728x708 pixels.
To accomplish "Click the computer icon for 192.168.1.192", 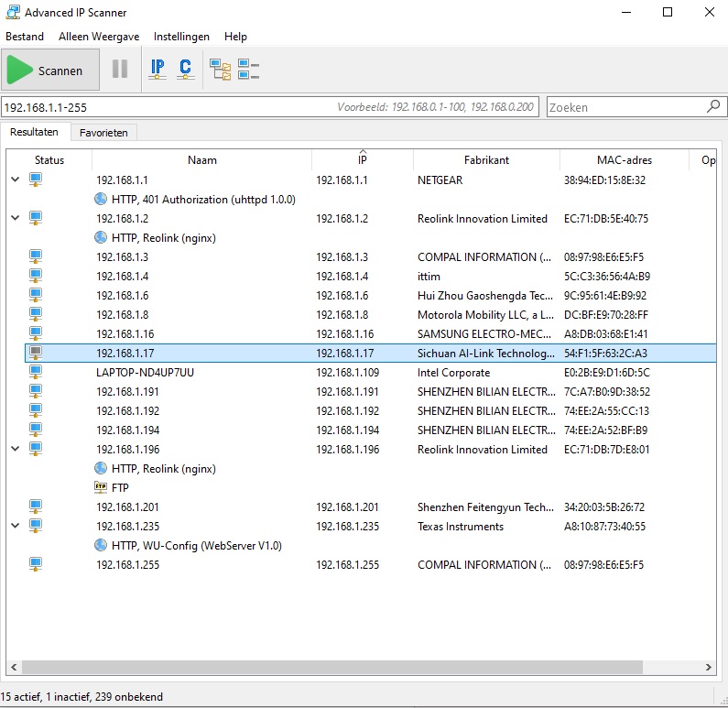I will (36, 410).
